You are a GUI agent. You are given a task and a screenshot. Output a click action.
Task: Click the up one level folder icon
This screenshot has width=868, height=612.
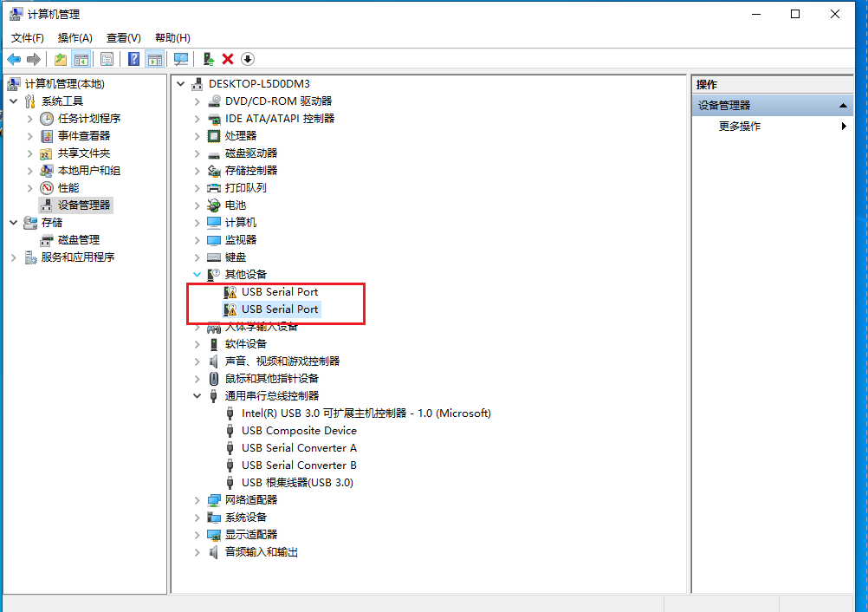[60, 59]
